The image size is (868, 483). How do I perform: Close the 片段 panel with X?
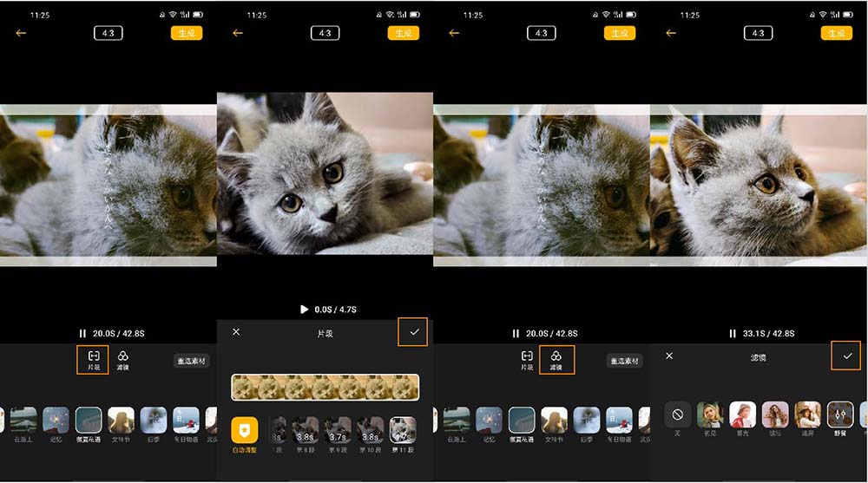(236, 332)
